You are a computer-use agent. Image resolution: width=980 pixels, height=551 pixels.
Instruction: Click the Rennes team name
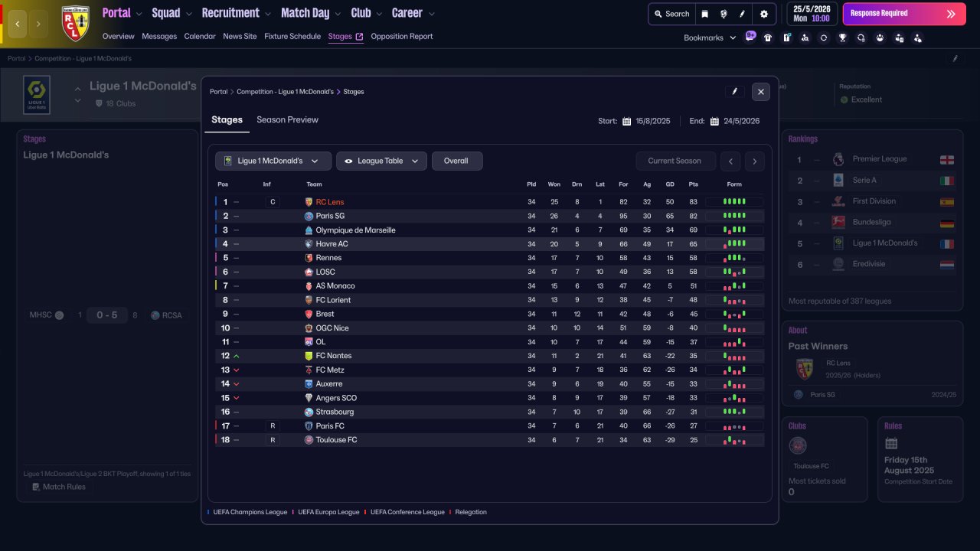328,258
